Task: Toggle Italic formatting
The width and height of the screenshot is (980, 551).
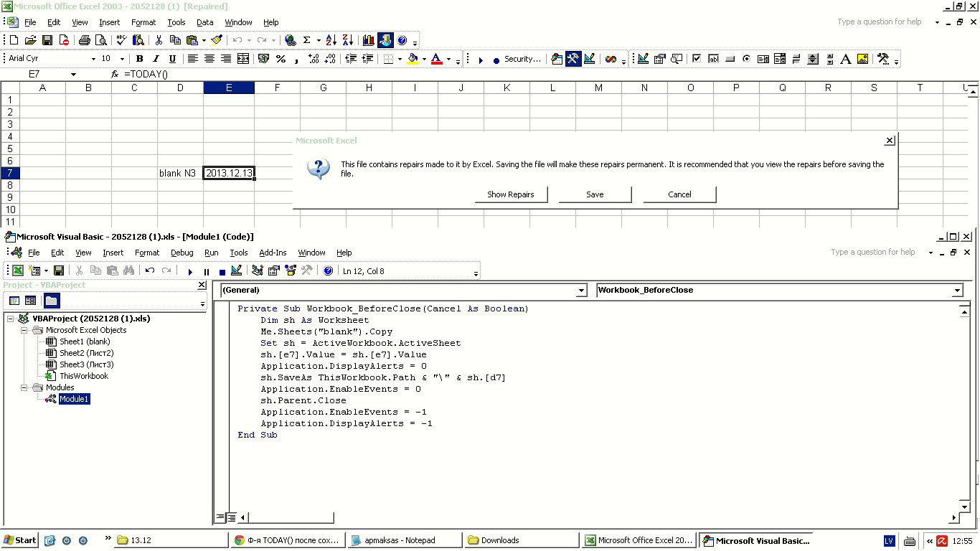Action: (156, 59)
